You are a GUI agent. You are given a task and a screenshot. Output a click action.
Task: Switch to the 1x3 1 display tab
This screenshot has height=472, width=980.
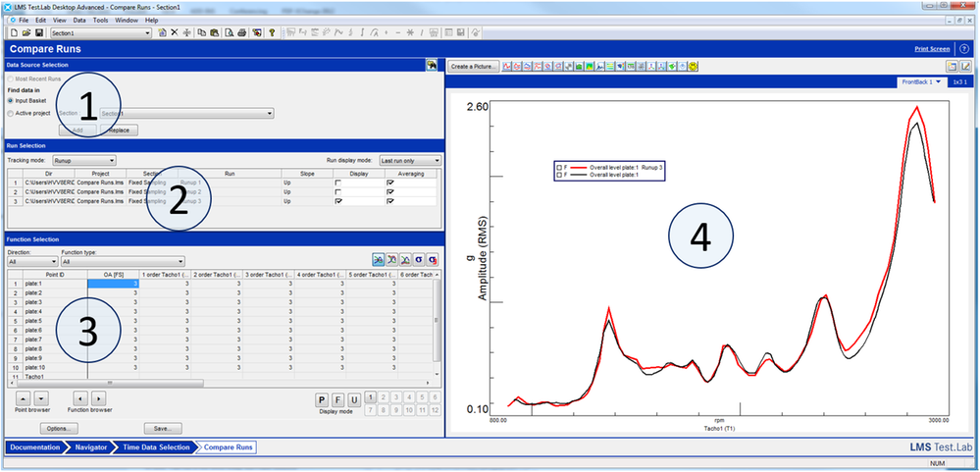point(959,81)
